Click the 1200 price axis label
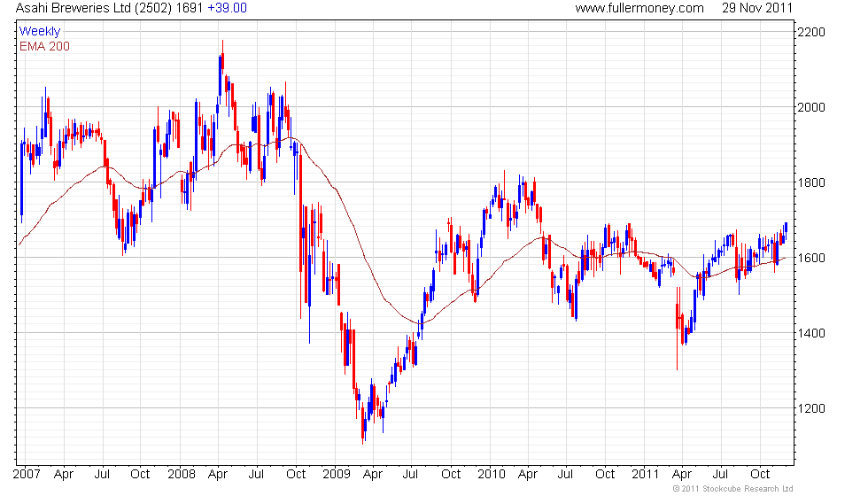Image resolution: width=868 pixels, height=496 pixels. tap(811, 408)
